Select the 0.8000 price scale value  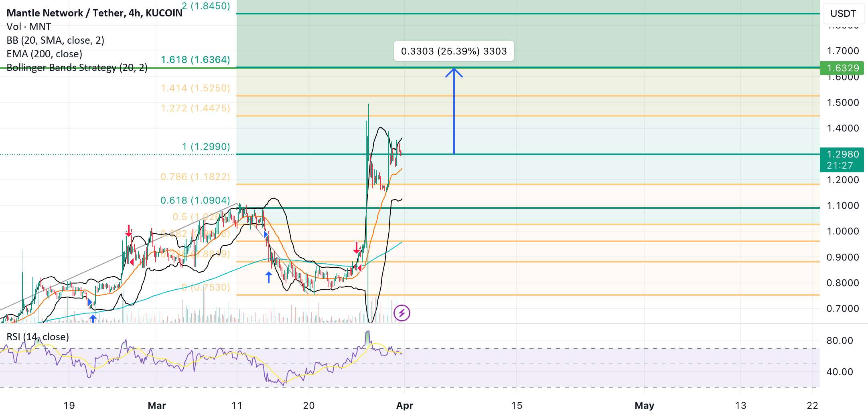point(843,283)
